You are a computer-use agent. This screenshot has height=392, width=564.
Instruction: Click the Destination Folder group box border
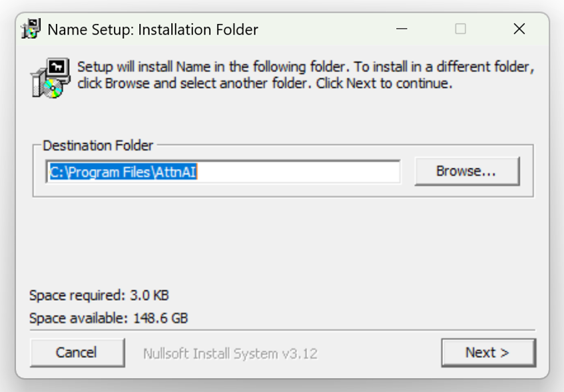tap(33, 171)
